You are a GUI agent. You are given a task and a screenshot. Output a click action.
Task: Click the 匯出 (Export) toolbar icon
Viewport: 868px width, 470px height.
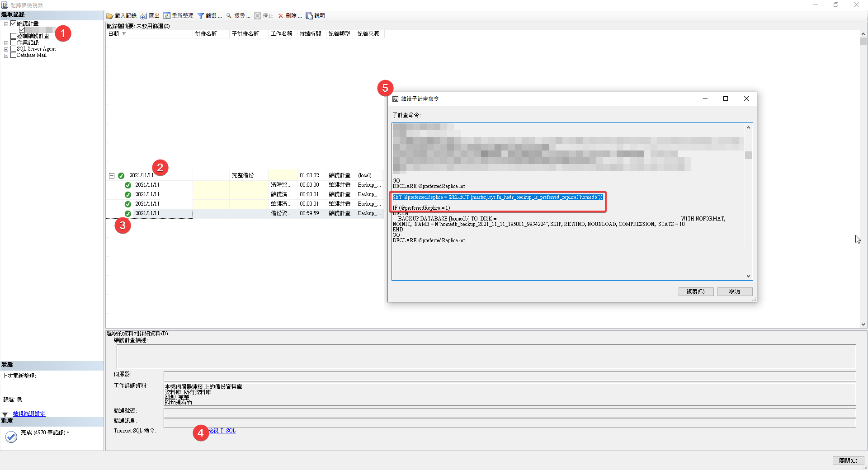(144, 16)
